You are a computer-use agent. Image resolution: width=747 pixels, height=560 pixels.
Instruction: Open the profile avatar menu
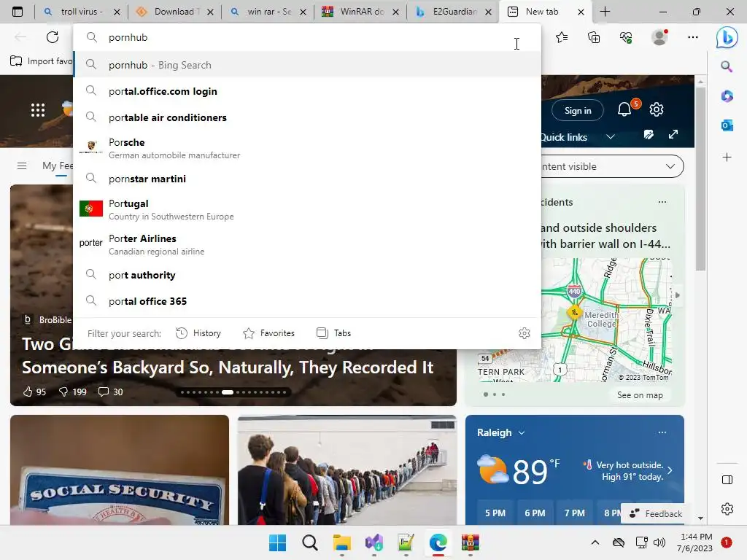coord(659,37)
